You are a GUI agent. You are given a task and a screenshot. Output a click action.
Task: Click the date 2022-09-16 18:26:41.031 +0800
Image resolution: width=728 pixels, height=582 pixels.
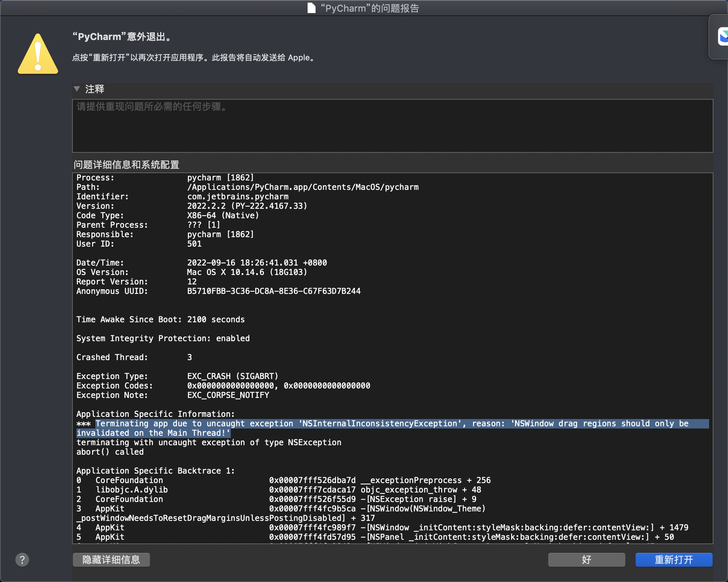[x=257, y=263]
